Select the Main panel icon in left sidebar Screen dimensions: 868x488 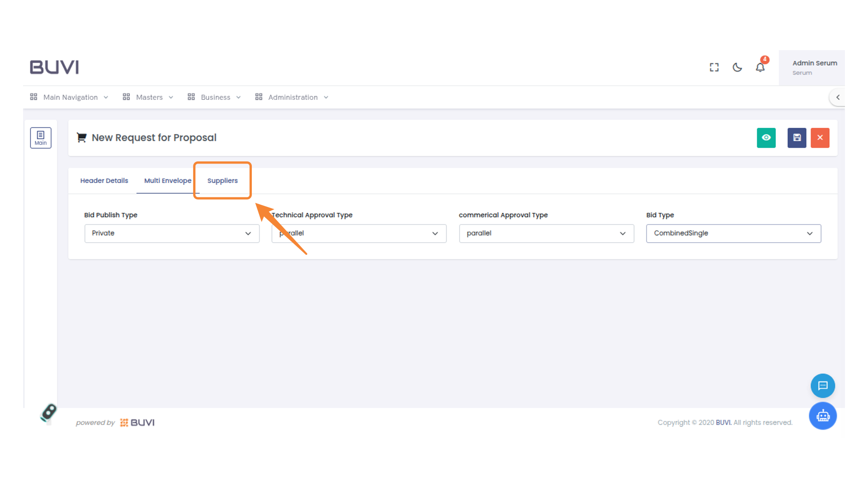pos(41,137)
